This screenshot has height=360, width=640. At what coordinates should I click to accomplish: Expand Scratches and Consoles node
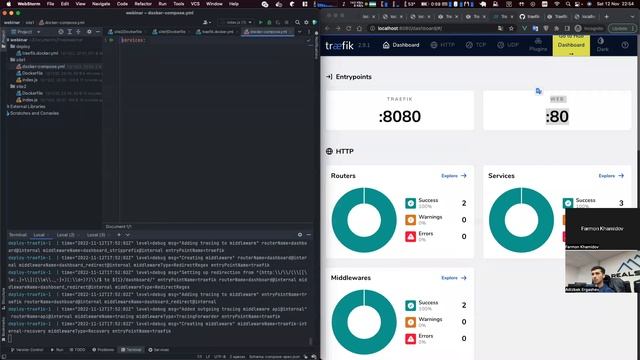7,113
